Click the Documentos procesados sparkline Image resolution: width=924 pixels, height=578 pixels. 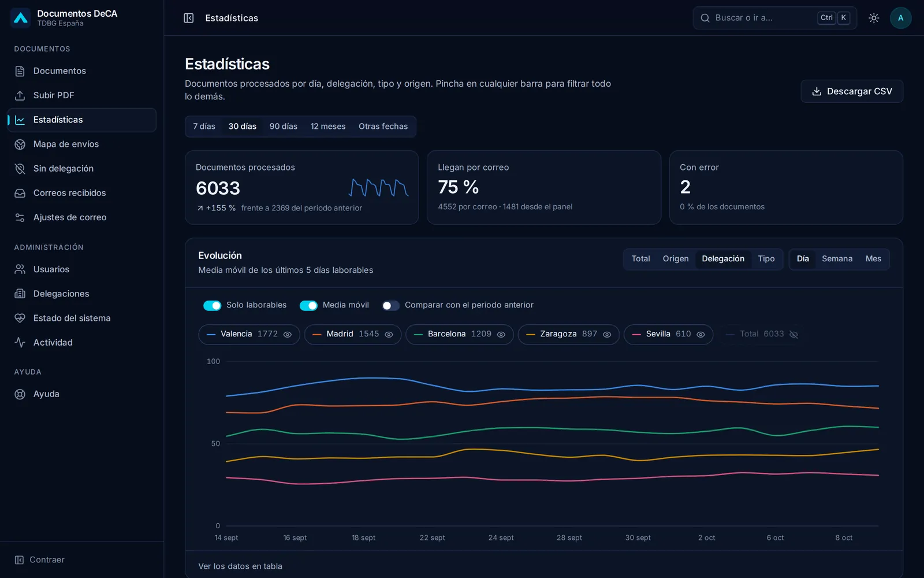[x=379, y=187]
